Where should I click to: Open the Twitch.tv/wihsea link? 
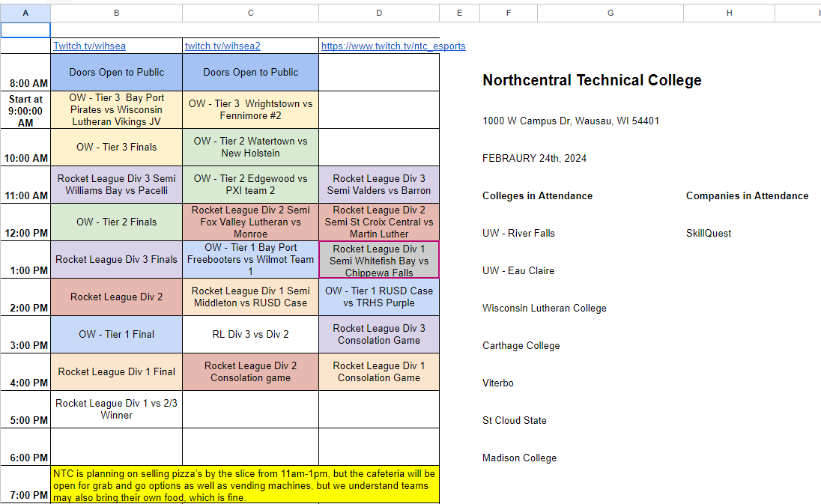[90, 46]
